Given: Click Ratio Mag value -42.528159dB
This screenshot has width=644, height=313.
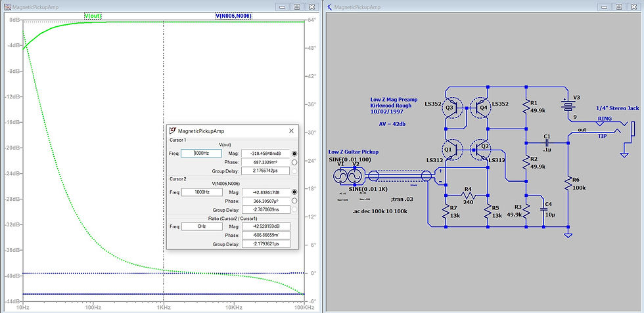Looking at the screenshot, I should tap(265, 226).
